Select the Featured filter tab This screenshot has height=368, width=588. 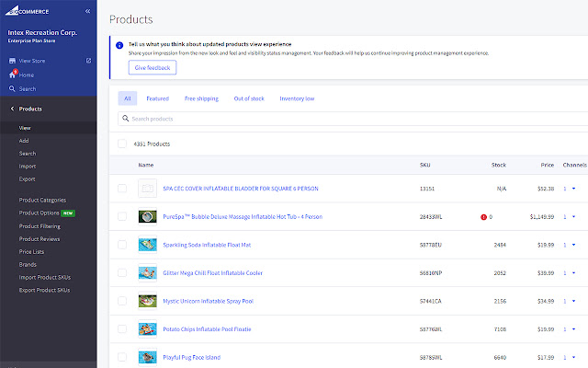click(x=157, y=98)
